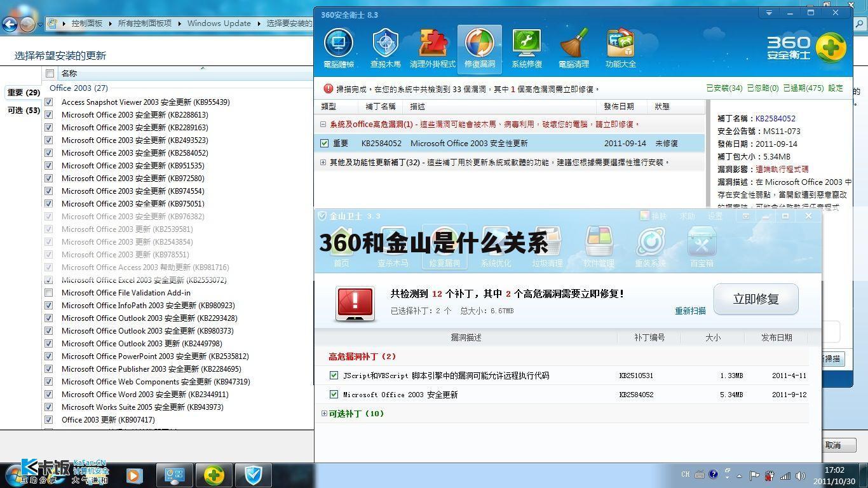This screenshot has height=488, width=868.
Task: Open 求助 help menu in 金山卫士
Action: 688,216
